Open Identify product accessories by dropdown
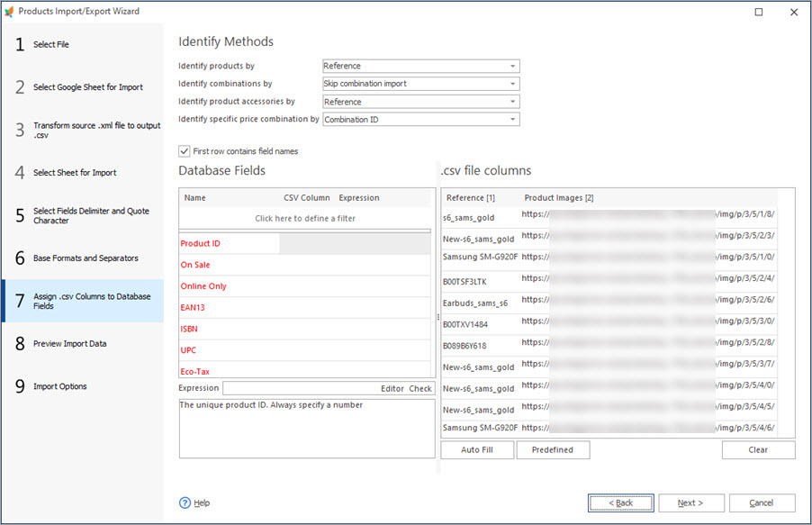This screenshot has height=525, width=812. click(x=421, y=102)
